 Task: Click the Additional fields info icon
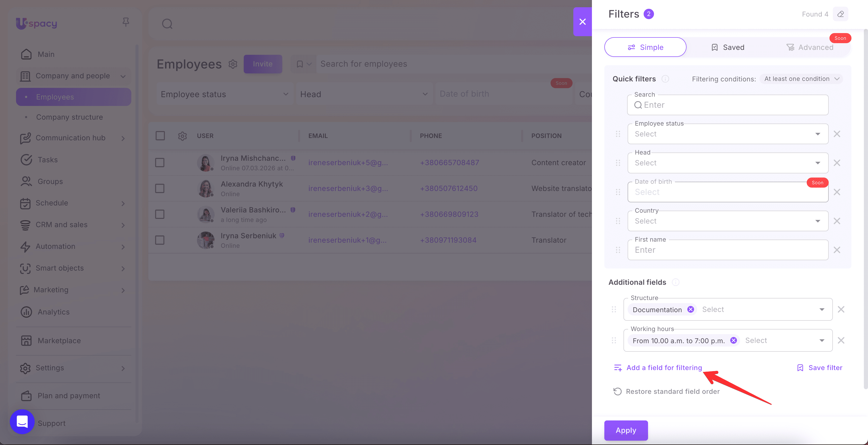point(676,282)
